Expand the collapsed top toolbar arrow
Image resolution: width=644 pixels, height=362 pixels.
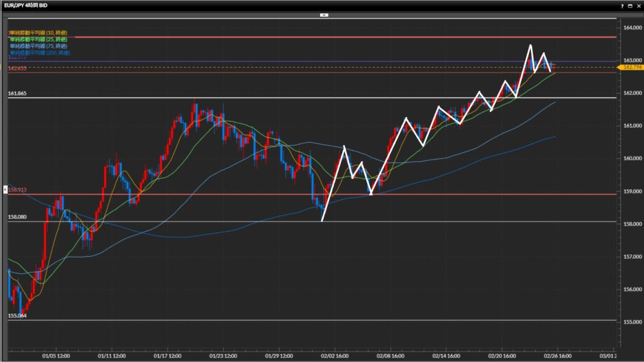[323, 14]
